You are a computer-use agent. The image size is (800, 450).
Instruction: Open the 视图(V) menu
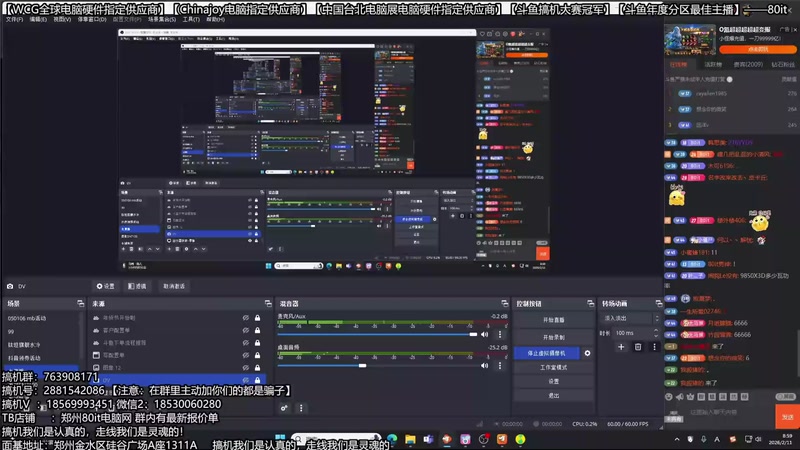click(x=62, y=19)
